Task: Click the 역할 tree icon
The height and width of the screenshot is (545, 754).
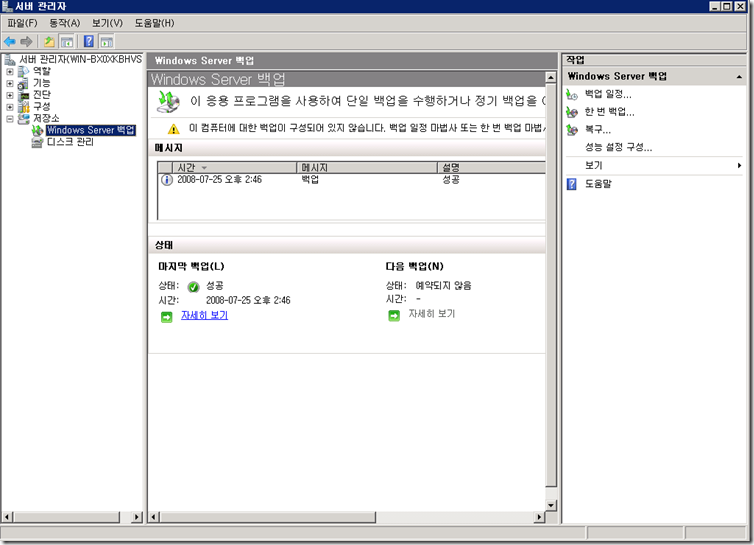Action: pyautogui.click(x=23, y=72)
